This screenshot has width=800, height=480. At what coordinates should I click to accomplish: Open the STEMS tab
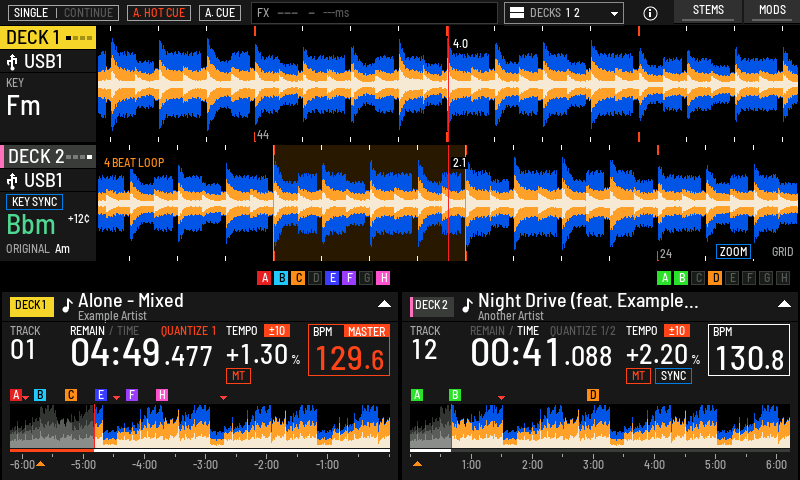708,11
